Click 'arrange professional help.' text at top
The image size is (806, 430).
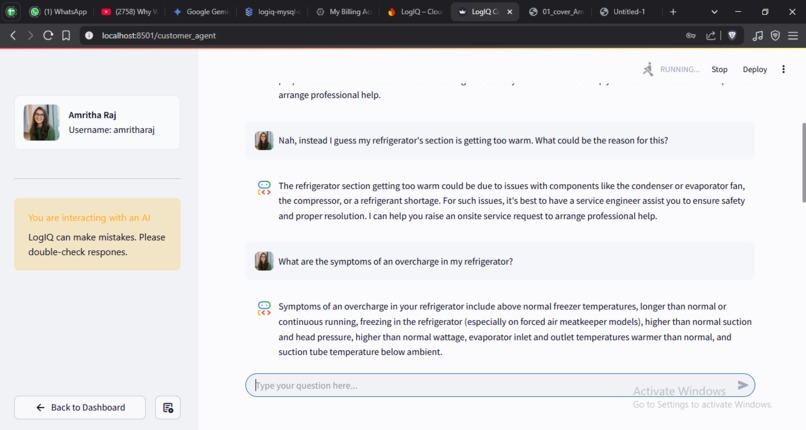point(329,95)
